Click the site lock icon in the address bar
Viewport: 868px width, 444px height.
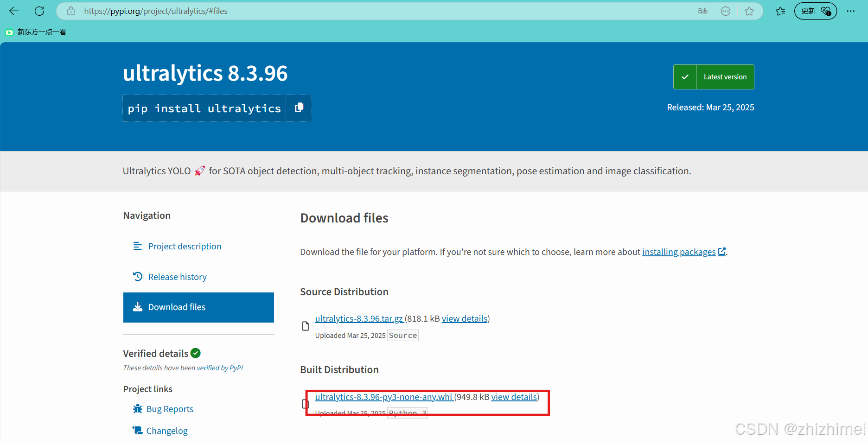71,11
